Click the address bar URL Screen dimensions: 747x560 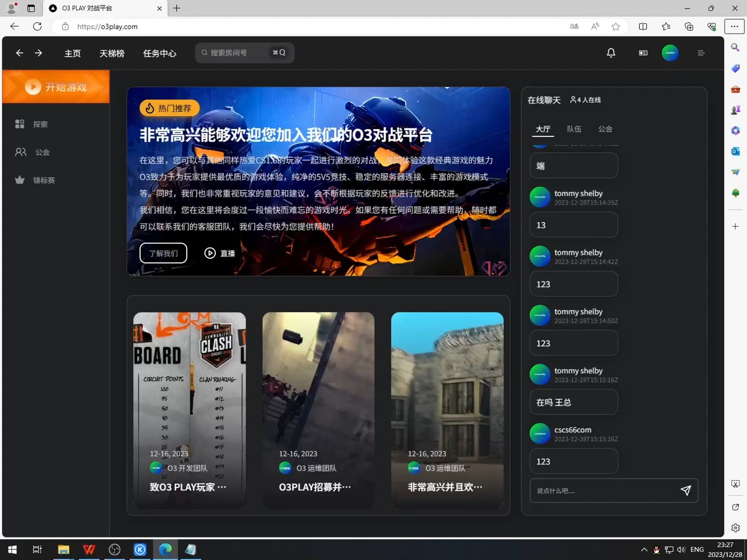107,26
